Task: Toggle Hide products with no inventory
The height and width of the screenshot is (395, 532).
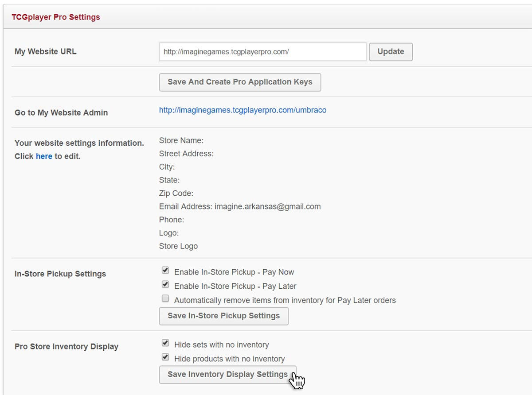Action: tap(165, 357)
